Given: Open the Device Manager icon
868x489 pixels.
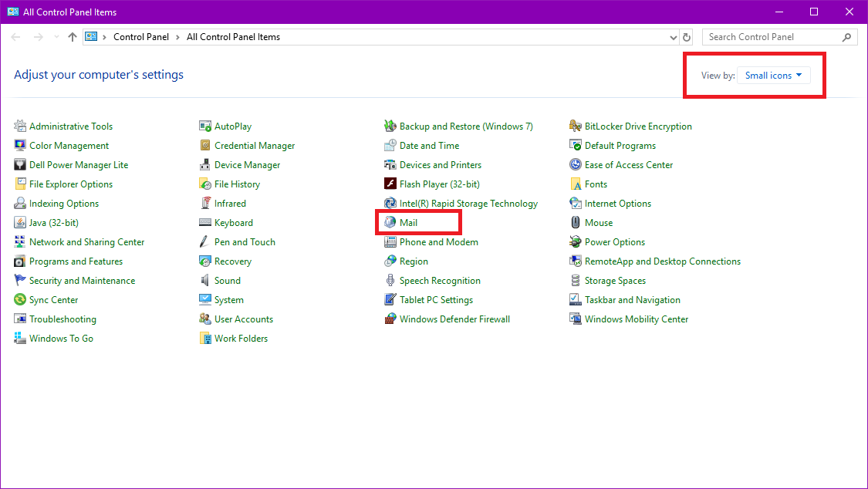Looking at the screenshot, I should tap(205, 165).
